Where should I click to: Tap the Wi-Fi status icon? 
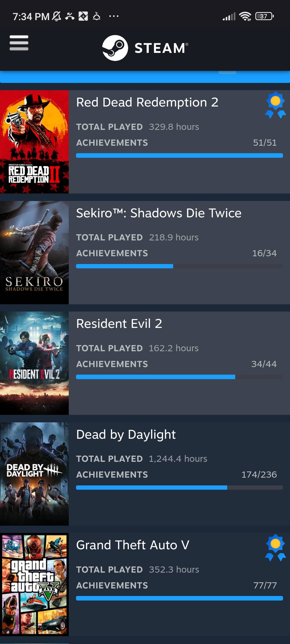click(x=245, y=16)
